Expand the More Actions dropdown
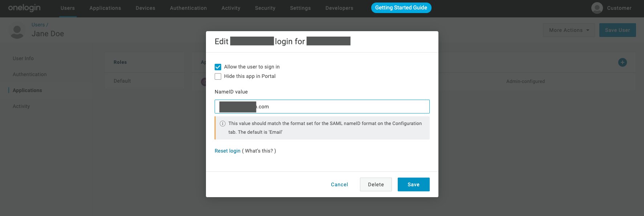Viewport: 644px width, 216px height. (x=568, y=30)
